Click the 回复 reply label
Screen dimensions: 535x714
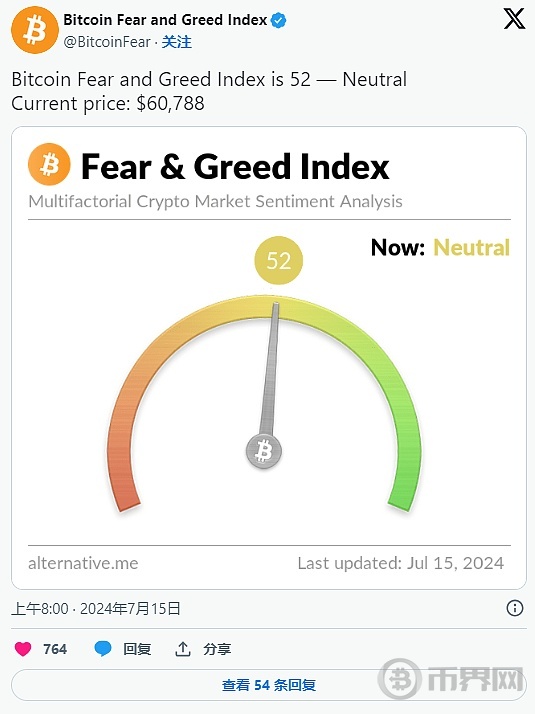click(137, 649)
